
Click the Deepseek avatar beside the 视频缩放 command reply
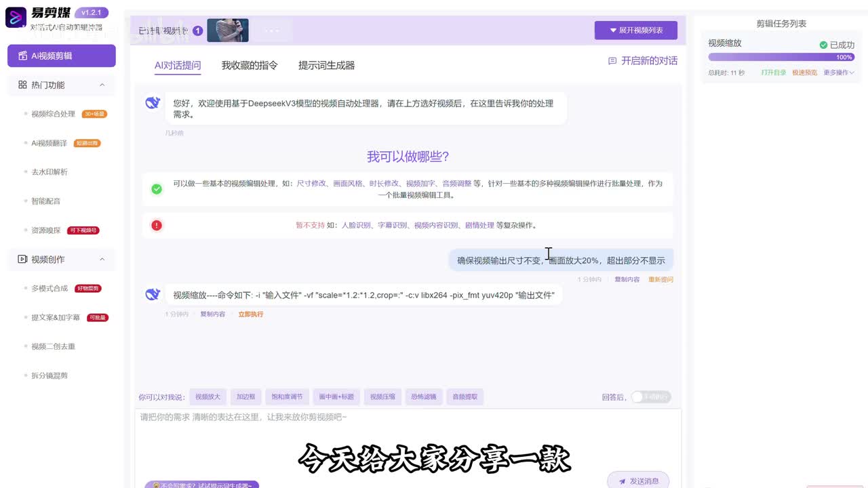[153, 294]
